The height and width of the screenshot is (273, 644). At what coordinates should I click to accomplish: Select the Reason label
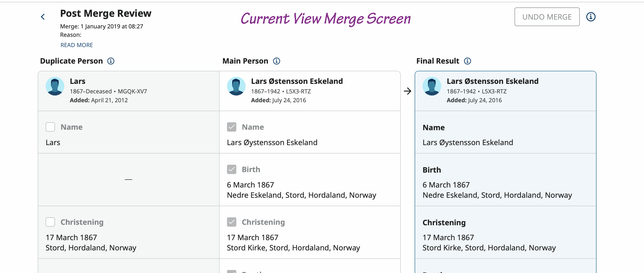click(x=71, y=35)
